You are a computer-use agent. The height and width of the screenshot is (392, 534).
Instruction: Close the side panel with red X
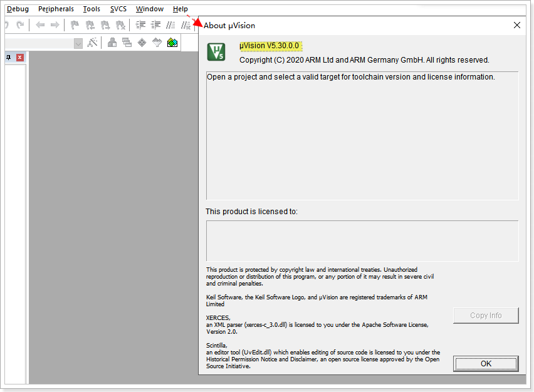pyautogui.click(x=20, y=58)
